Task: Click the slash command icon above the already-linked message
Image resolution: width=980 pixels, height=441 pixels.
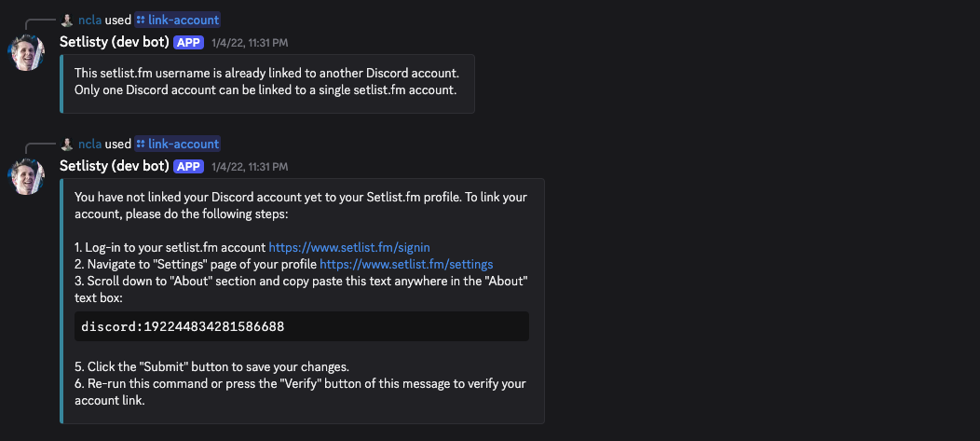Action: [x=141, y=20]
